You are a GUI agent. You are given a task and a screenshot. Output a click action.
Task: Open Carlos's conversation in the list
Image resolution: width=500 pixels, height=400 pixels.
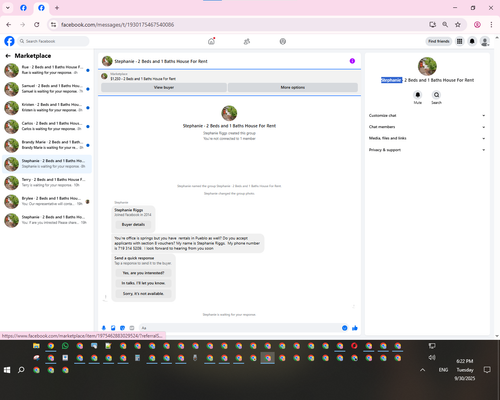pos(47,126)
